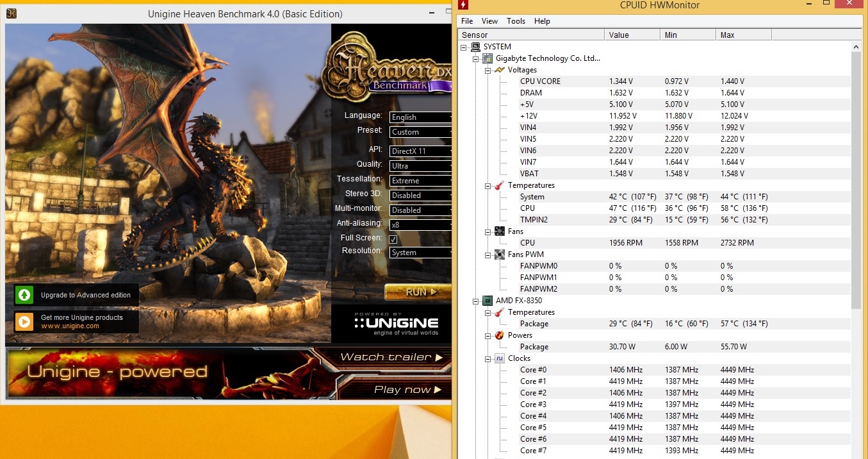Select the TMPIN2 temperature row
The image size is (868, 459).
coord(685,220)
